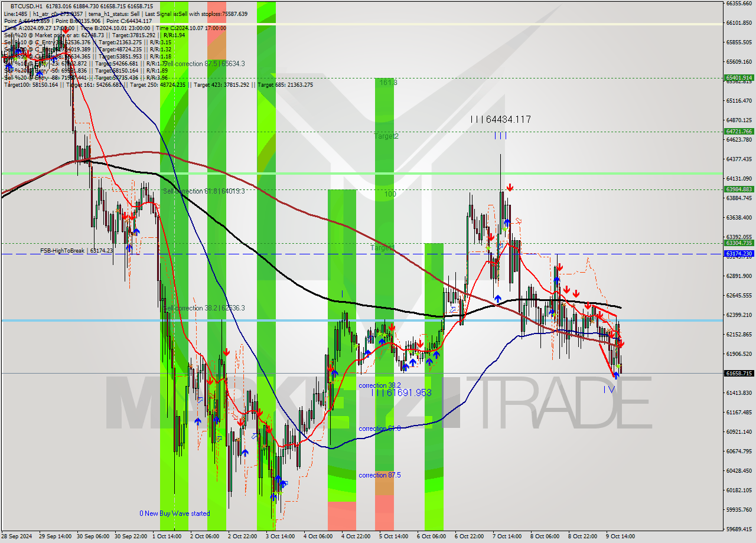Click the '7 Oct 14:00' time axis label
The width and height of the screenshot is (756, 543).
[507, 537]
